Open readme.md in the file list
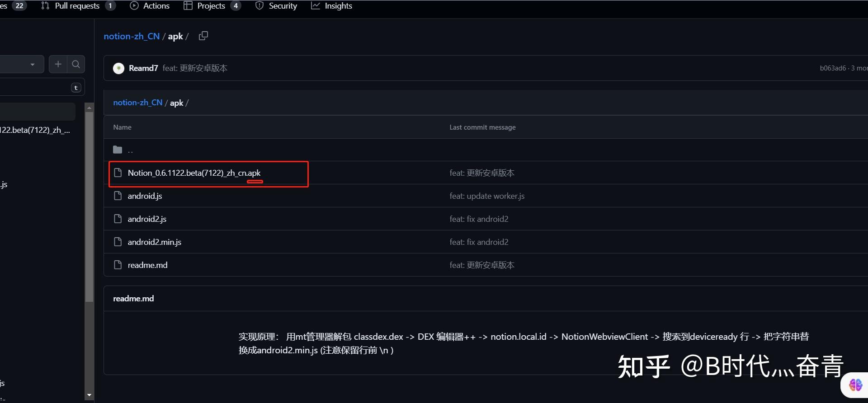 tap(147, 265)
